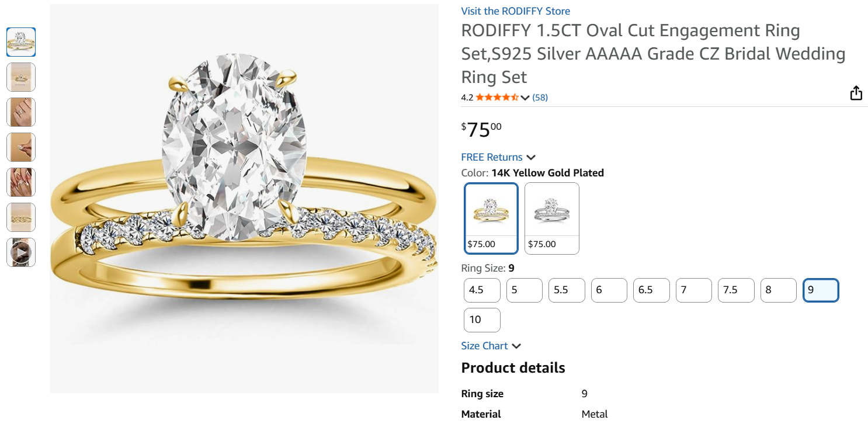The image size is (868, 427).
Task: Choose ring size 10
Action: pos(482,320)
